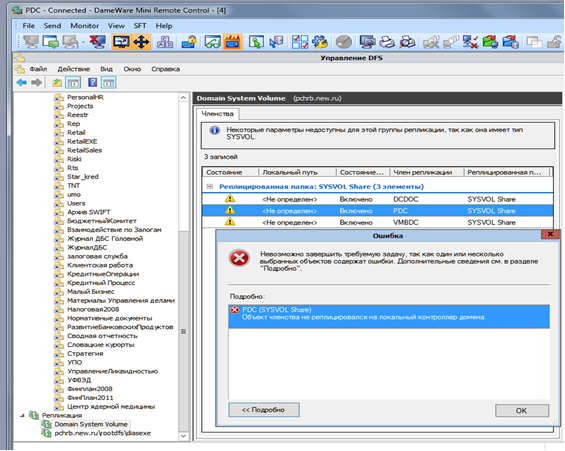Select the Domain System Volume tree item
Screen dimensions: 565x451
(91, 424)
